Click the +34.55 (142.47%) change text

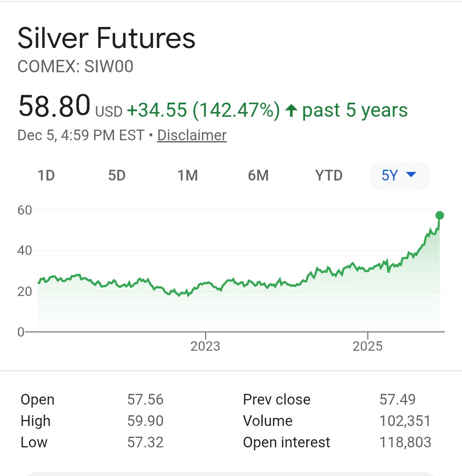coord(204,110)
